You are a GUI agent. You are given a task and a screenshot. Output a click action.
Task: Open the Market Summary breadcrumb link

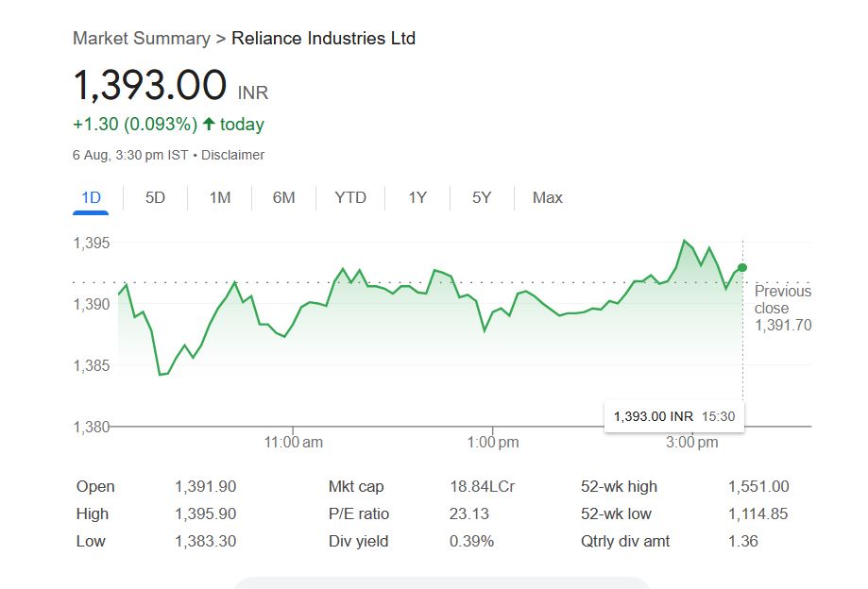click(x=141, y=39)
